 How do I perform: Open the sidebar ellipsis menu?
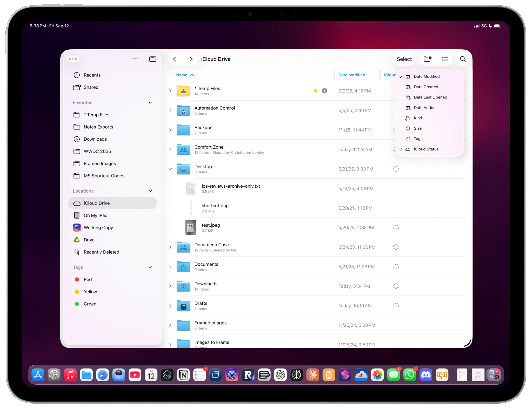[135, 59]
